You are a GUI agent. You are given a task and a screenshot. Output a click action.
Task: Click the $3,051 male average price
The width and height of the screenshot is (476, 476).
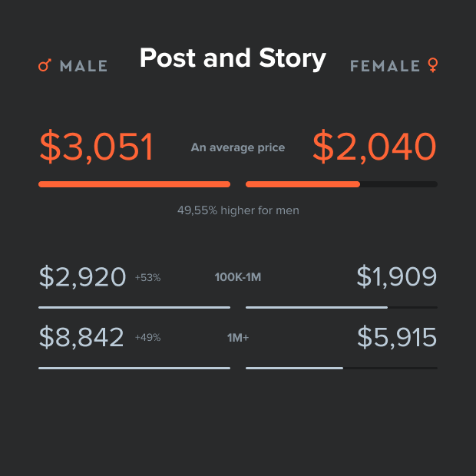[97, 147]
